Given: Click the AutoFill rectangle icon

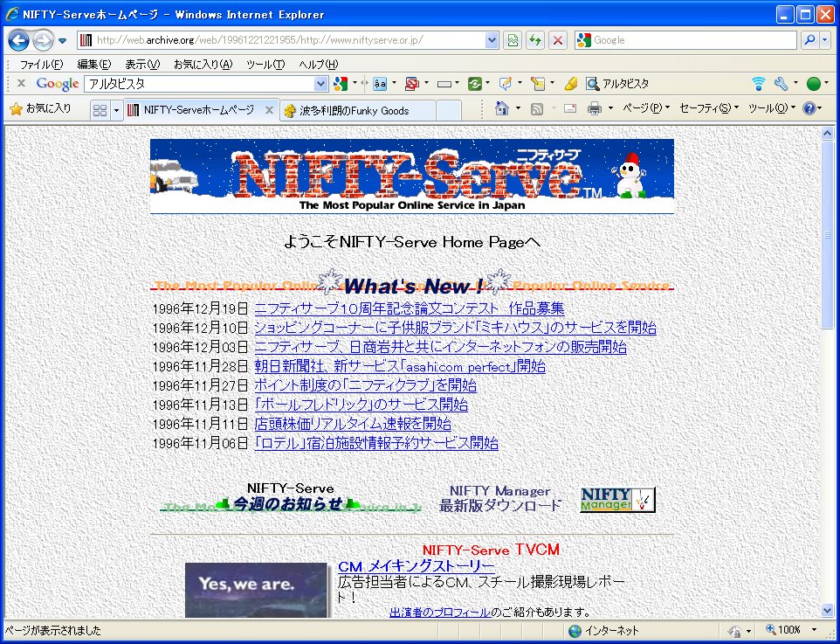Looking at the screenshot, I should pos(444,84).
